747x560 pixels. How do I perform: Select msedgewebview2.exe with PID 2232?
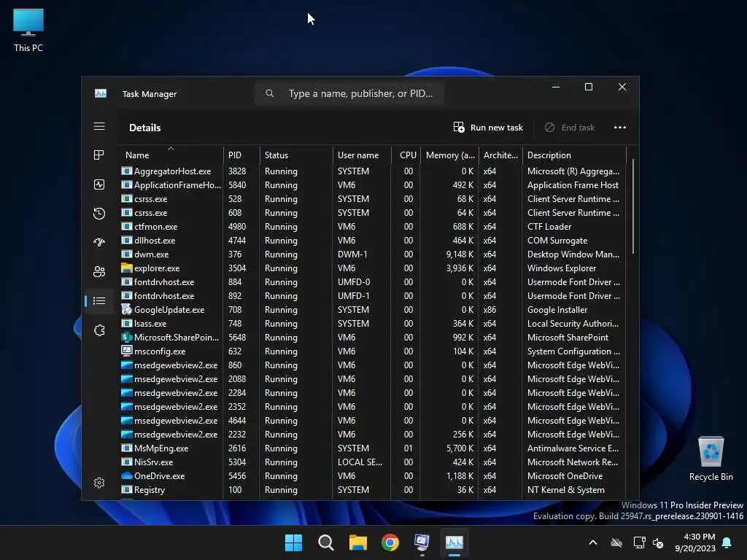point(372,435)
